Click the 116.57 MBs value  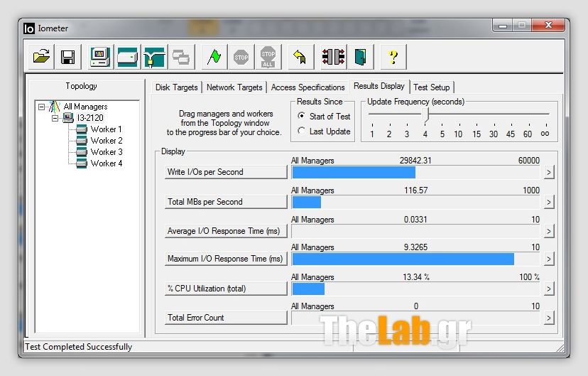tap(416, 190)
